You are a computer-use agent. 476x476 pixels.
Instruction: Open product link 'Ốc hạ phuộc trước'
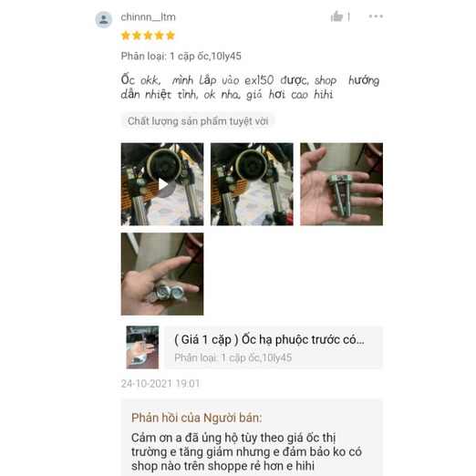coord(269,339)
